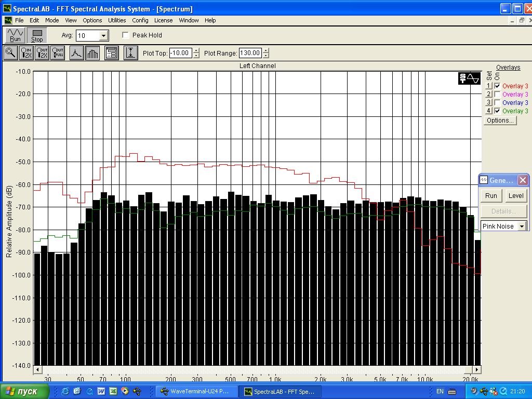Open Microsoft Word from Quick Launch
The image size is (532, 399).
tap(101, 391)
